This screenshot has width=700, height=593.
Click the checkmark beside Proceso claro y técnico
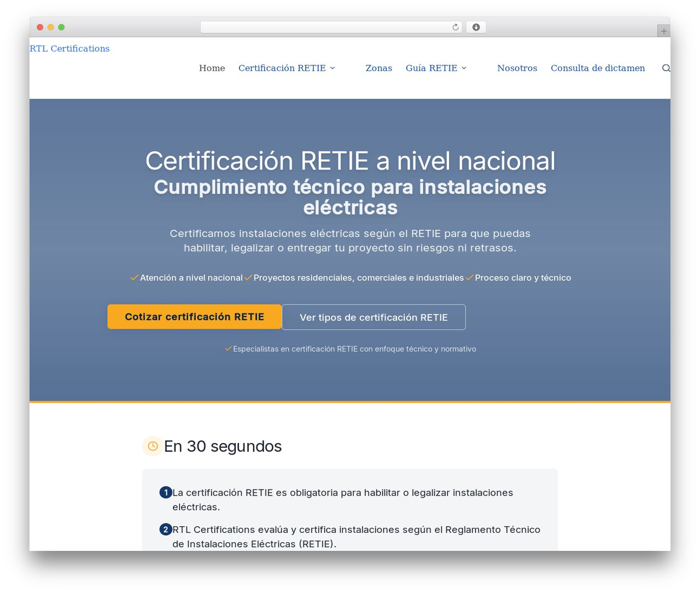[x=469, y=278]
